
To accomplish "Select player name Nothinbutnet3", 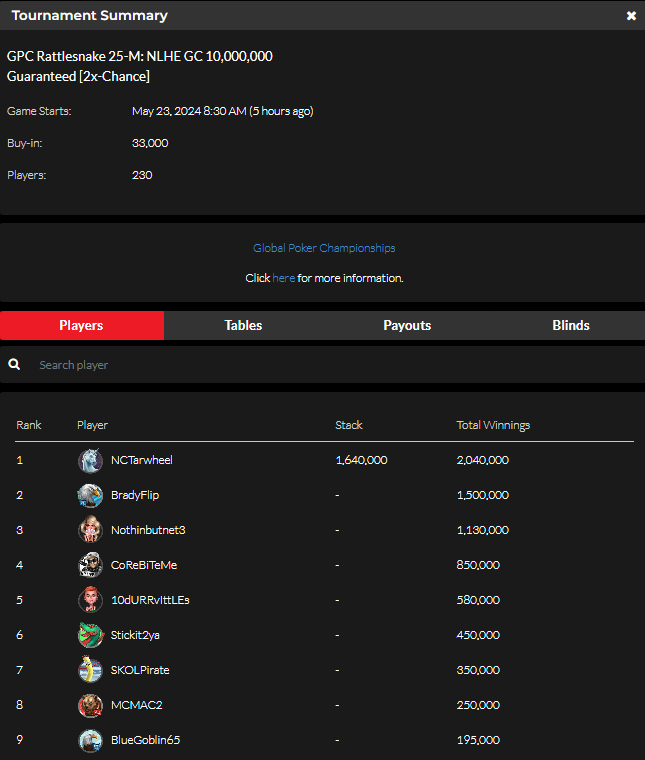I will pyautogui.click(x=148, y=530).
